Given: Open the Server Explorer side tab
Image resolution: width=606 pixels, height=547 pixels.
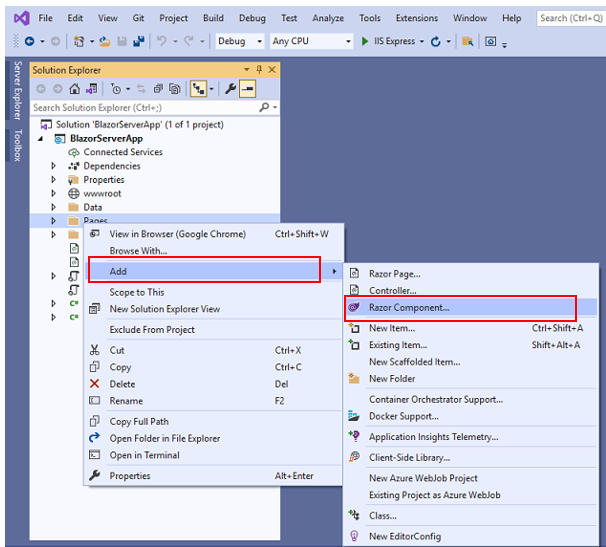Looking at the screenshot, I should coord(18,90).
